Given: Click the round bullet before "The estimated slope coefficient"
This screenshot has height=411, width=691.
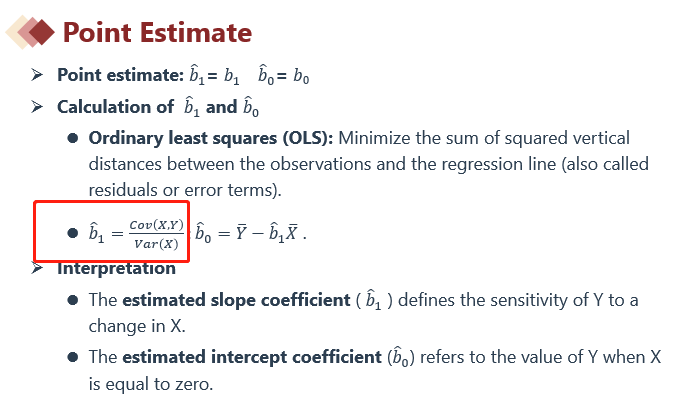Looking at the screenshot, I should 73,301.
